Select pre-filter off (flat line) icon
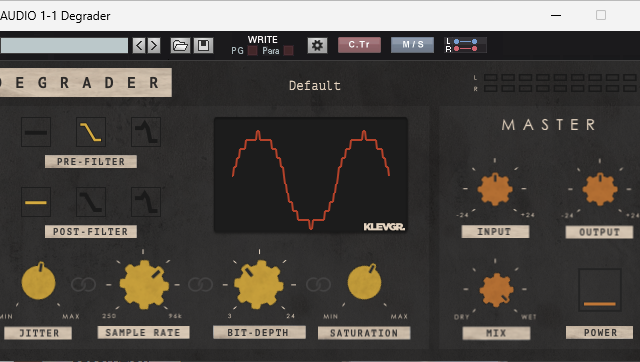The width and height of the screenshot is (640, 362). coord(36,132)
